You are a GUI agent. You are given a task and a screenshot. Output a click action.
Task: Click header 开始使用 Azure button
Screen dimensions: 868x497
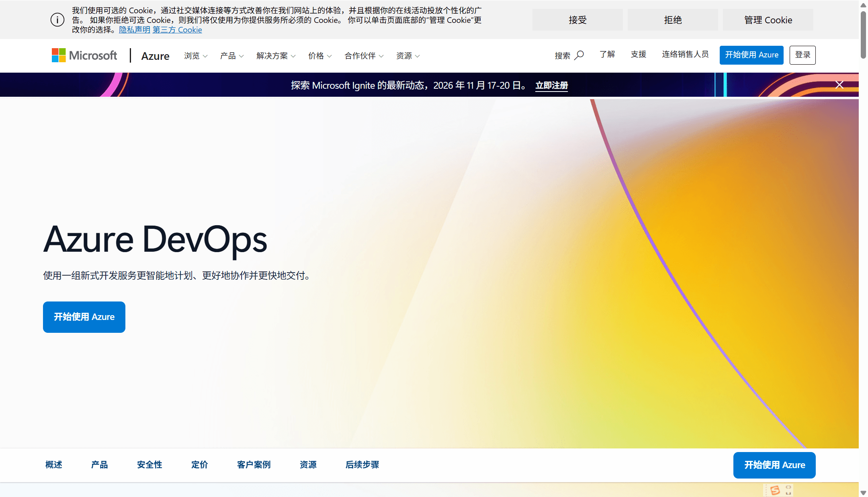pos(751,55)
